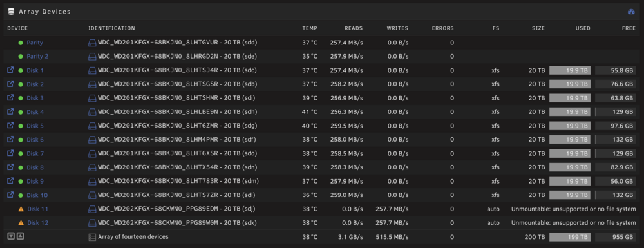
Task: Click the array total used bar showing 199 TB
Action: 570,237
